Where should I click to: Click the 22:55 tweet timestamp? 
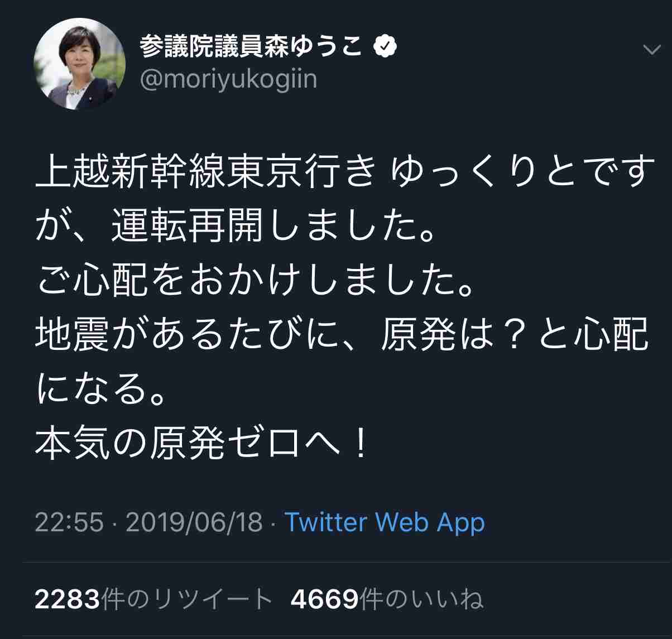click(69, 522)
